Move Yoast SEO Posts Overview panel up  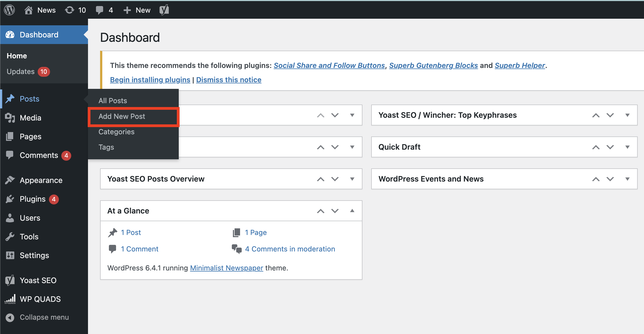tap(321, 179)
